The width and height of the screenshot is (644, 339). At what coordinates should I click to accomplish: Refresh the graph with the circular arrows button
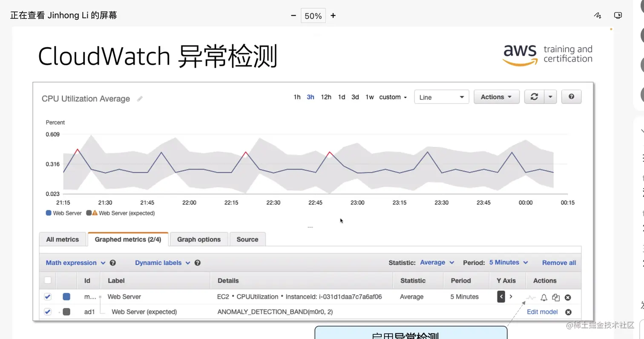534,97
